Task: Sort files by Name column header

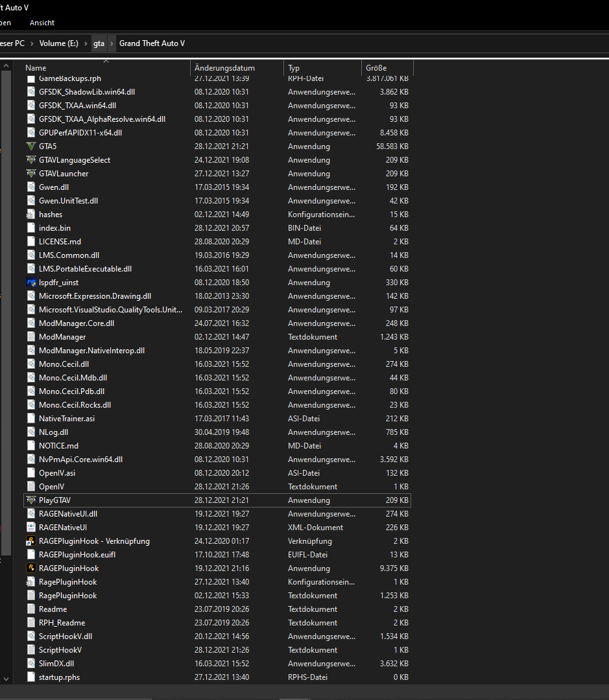Action: coord(36,68)
